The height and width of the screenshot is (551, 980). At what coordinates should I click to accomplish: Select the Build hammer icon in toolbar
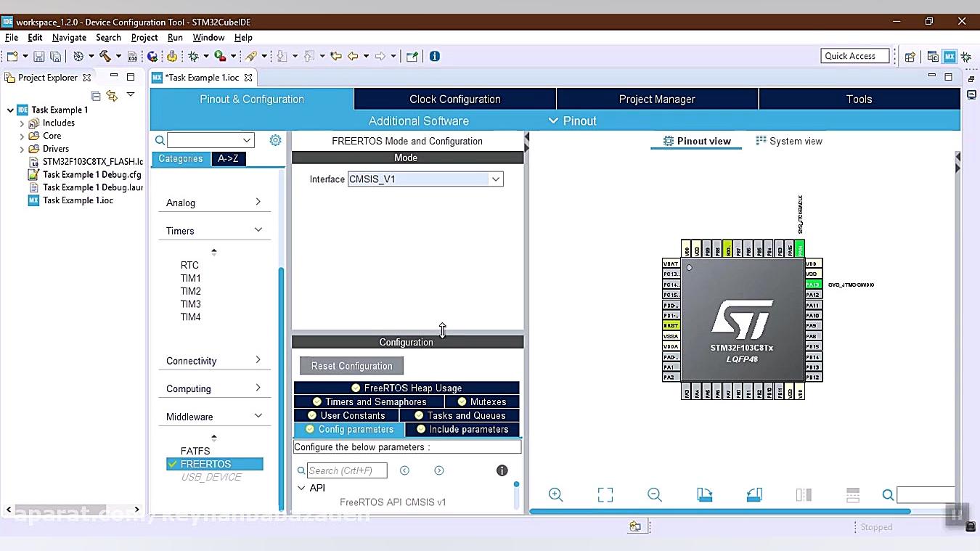[106, 56]
